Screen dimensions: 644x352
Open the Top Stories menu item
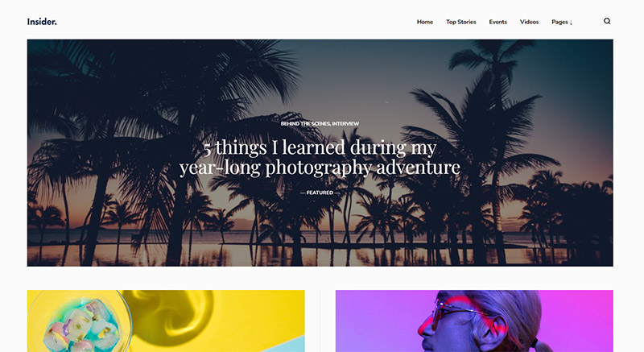[x=460, y=22]
